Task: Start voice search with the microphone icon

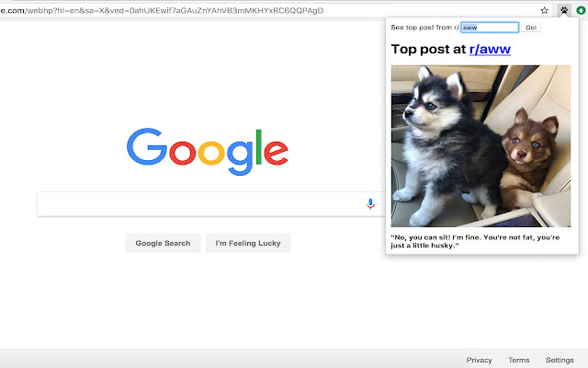Action: 370,204
